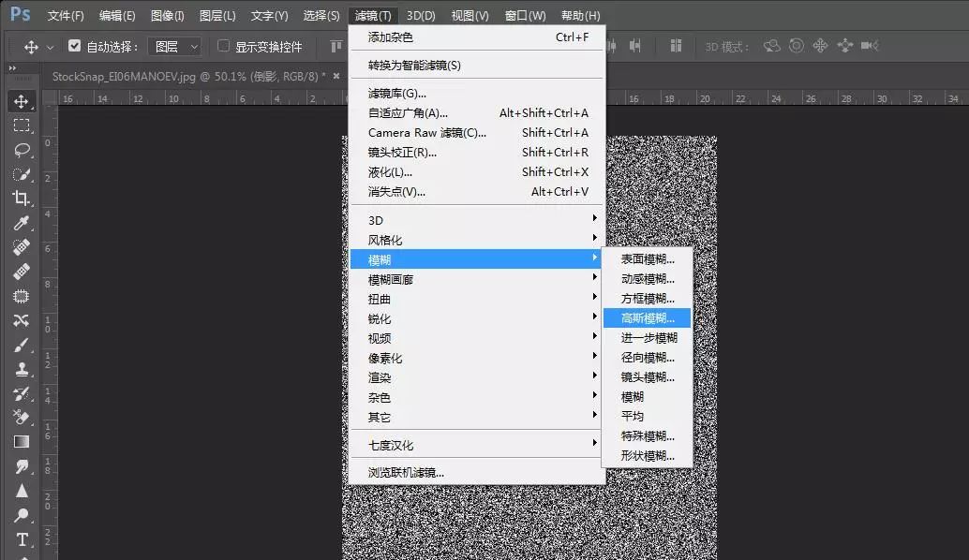Enable the 显示变换控件 checkbox
The height and width of the screenshot is (560, 969).
click(224, 46)
